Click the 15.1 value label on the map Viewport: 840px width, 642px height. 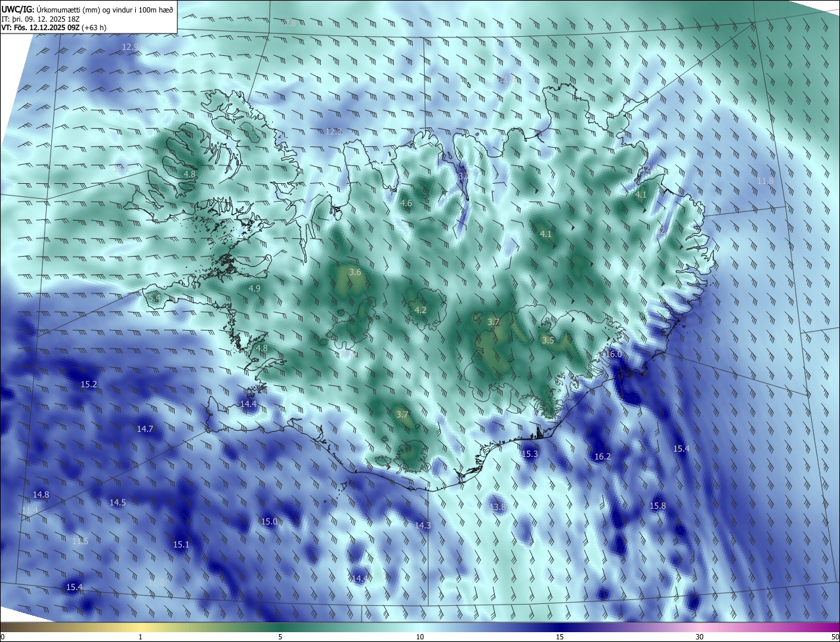[x=181, y=544]
